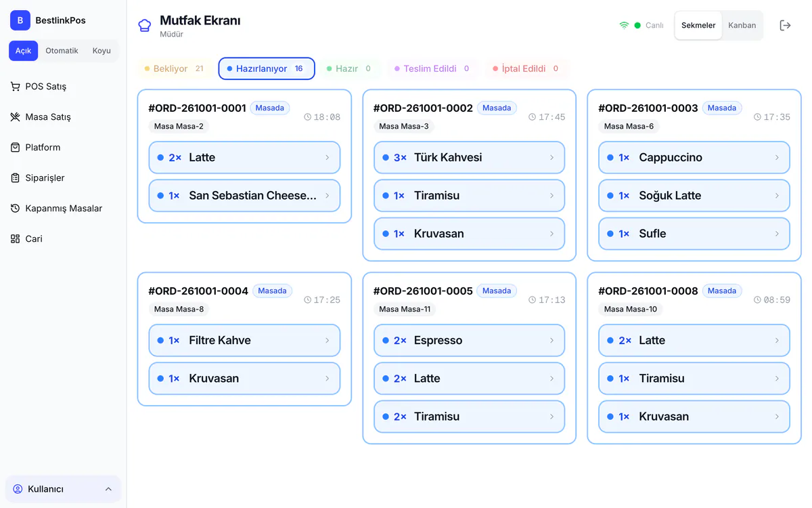Switch to the Bekliyor tab

coord(174,68)
